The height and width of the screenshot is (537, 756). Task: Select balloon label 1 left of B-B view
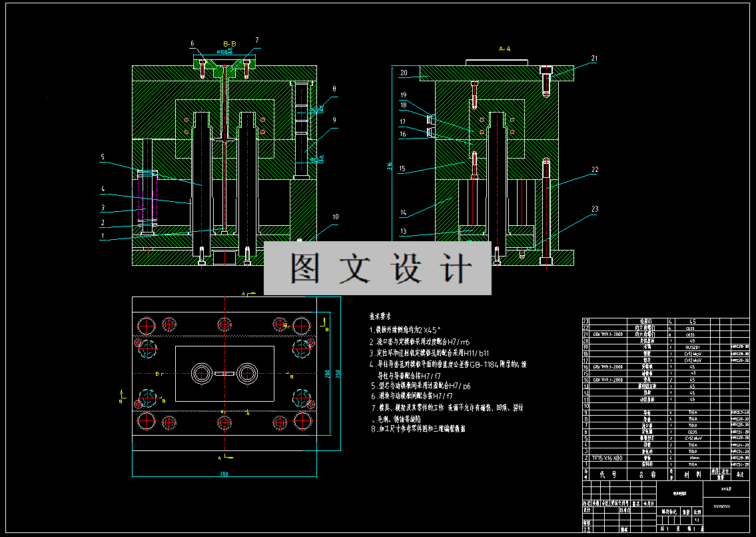[103, 236]
